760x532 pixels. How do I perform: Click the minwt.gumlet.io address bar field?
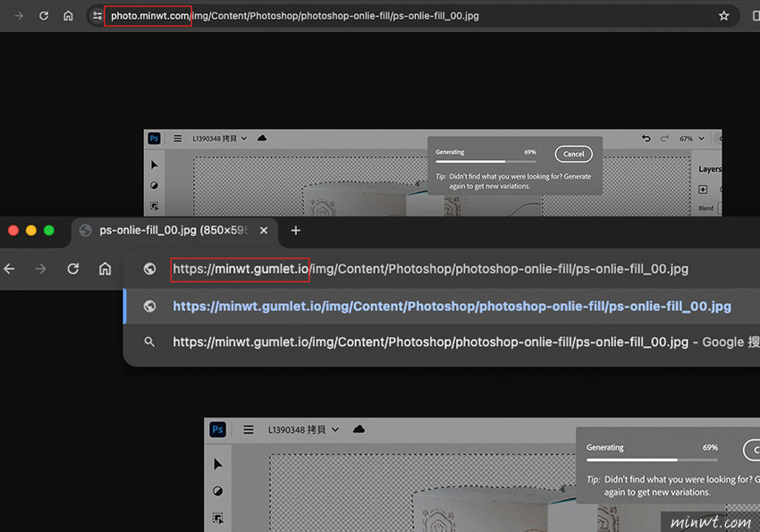pos(441,269)
